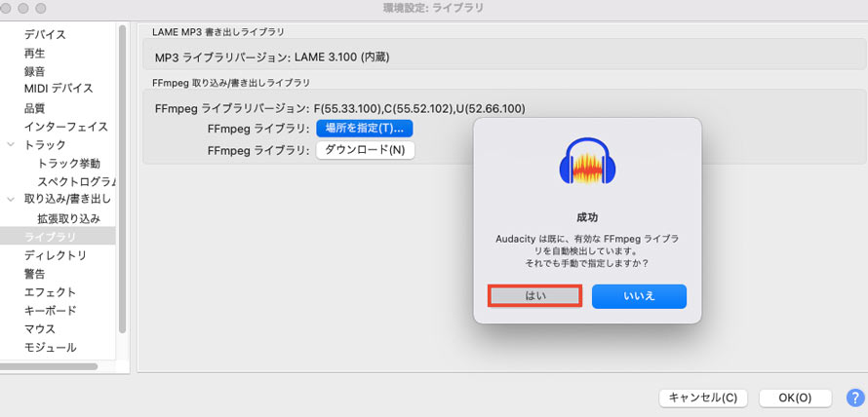Click MP3 ライブラリバージョン: LAME 3.100 text
868x417 pixels.
click(272, 57)
